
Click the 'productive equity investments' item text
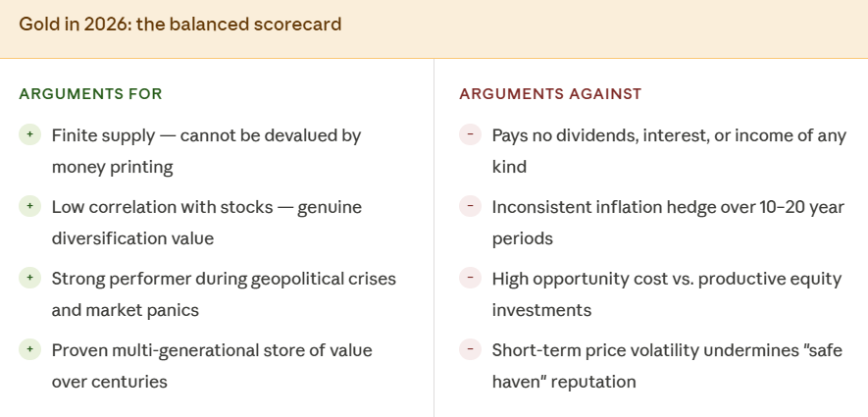click(667, 294)
